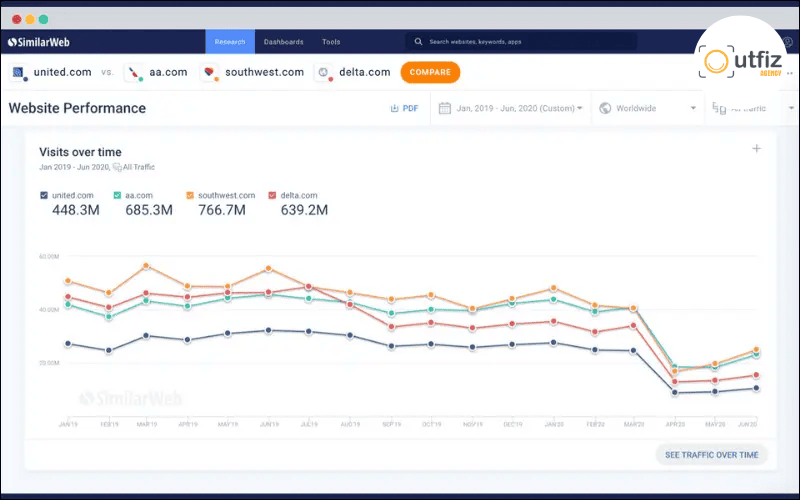This screenshot has width=800, height=500.
Task: Switch to the Dashboards tab
Action: (x=284, y=42)
